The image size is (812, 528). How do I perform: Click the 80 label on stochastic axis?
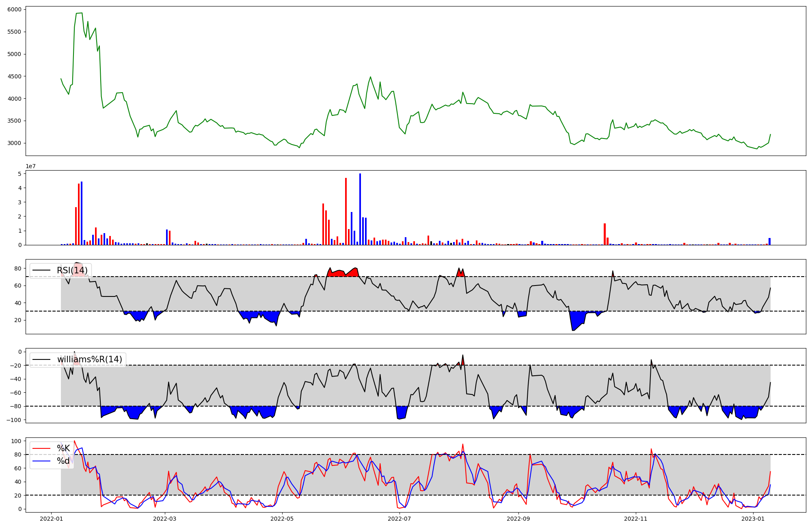17,454
